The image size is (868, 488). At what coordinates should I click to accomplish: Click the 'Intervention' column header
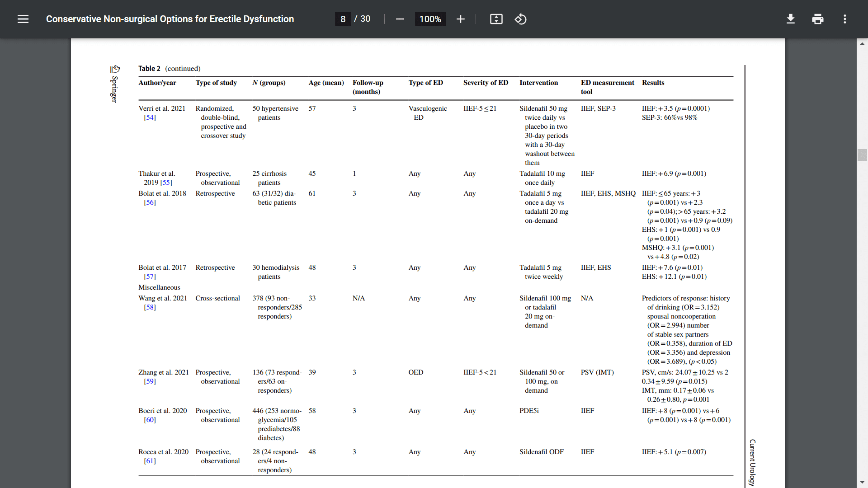[538, 83]
